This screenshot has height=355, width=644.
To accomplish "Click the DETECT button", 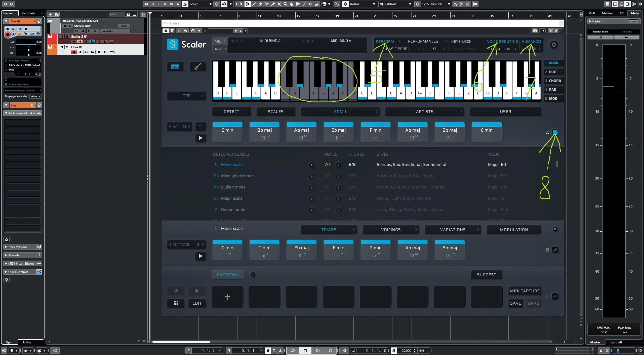I will [231, 112].
